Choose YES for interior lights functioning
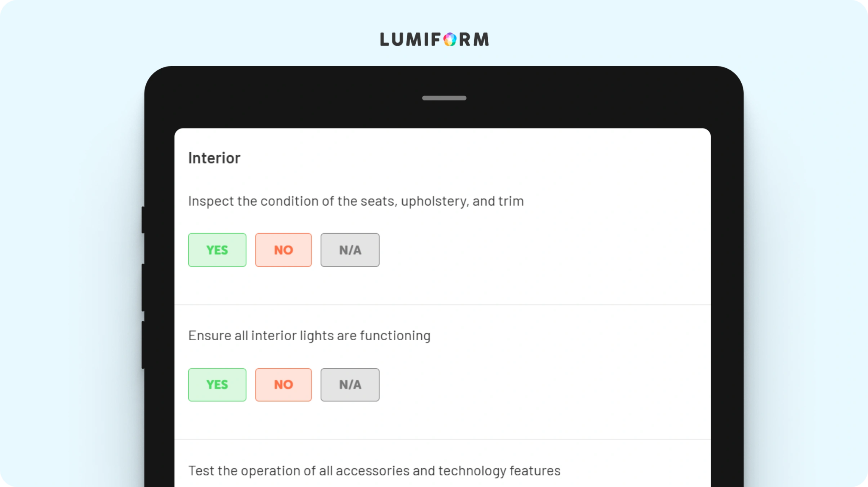The width and height of the screenshot is (868, 487). 217,385
